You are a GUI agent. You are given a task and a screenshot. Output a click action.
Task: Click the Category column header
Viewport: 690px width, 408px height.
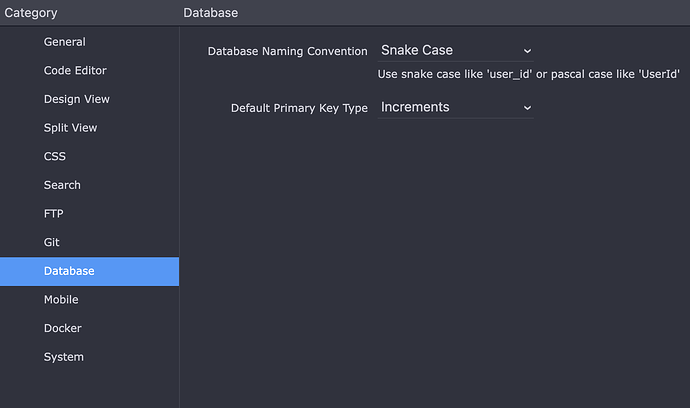pyautogui.click(x=31, y=13)
